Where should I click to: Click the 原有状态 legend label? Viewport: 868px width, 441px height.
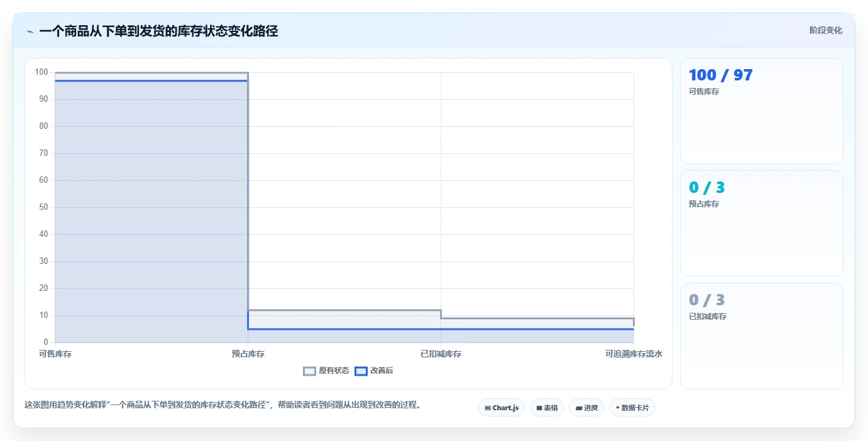coord(334,371)
